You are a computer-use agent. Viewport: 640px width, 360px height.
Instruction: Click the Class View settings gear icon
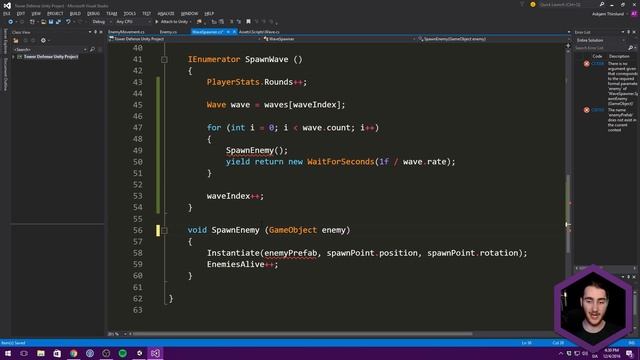pyautogui.click(x=43, y=40)
